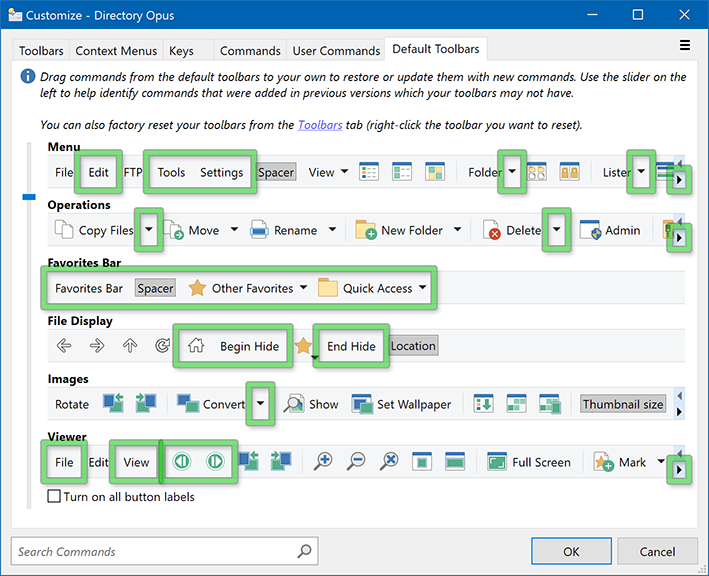Click the second green circle button in Viewer

[x=215, y=461]
